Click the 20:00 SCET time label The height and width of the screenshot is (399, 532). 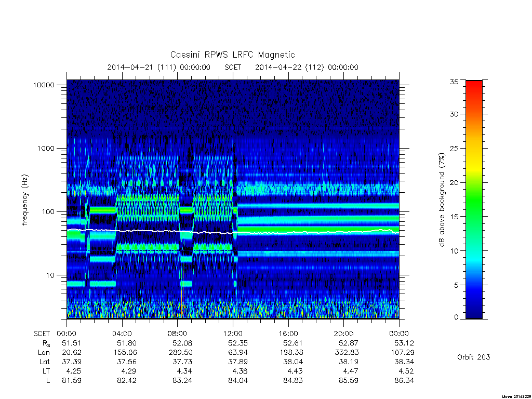344,334
